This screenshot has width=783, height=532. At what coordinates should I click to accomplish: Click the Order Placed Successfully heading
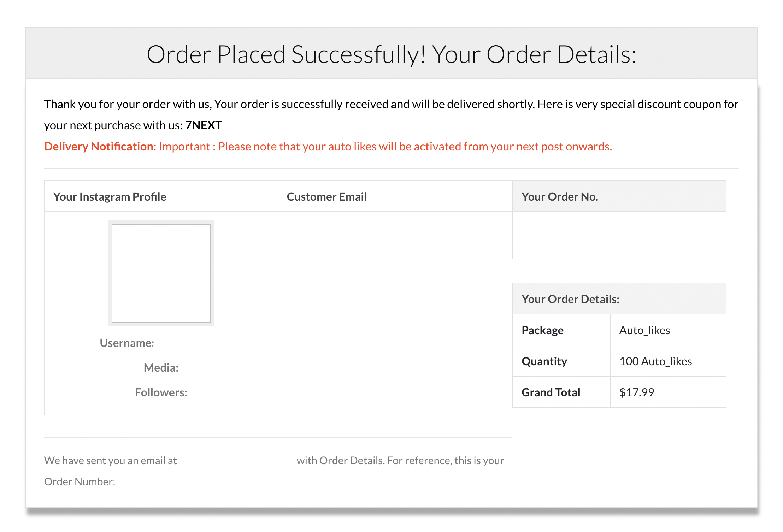pyautogui.click(x=391, y=54)
